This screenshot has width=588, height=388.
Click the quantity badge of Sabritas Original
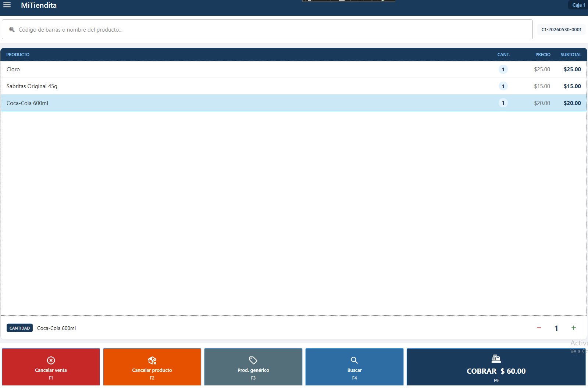(503, 86)
